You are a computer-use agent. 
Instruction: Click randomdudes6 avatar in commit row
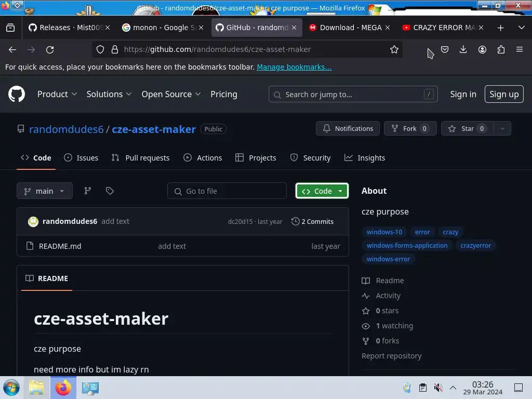coord(33,221)
